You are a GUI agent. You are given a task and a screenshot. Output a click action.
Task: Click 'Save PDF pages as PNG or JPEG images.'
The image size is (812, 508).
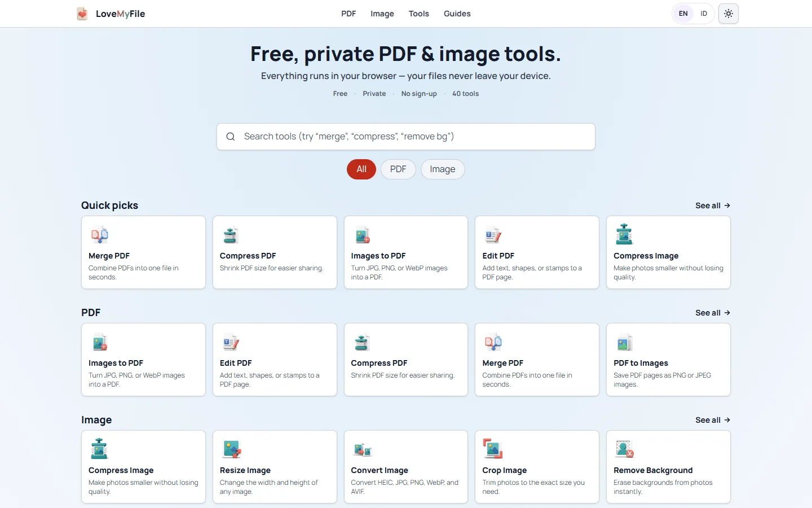pos(662,380)
